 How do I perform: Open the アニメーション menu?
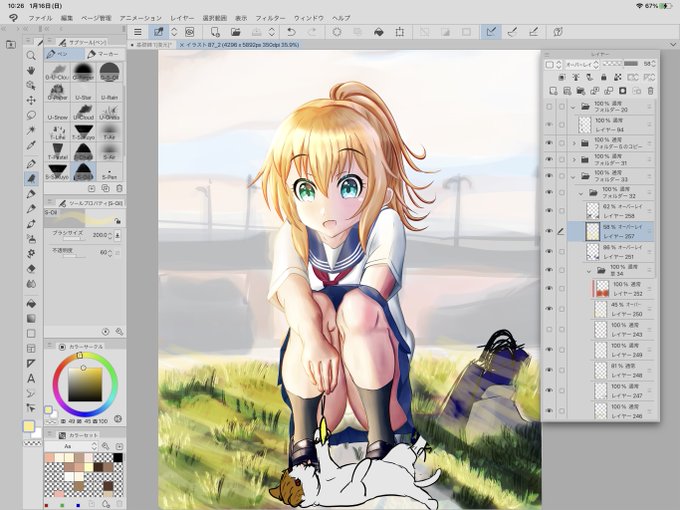click(x=141, y=18)
